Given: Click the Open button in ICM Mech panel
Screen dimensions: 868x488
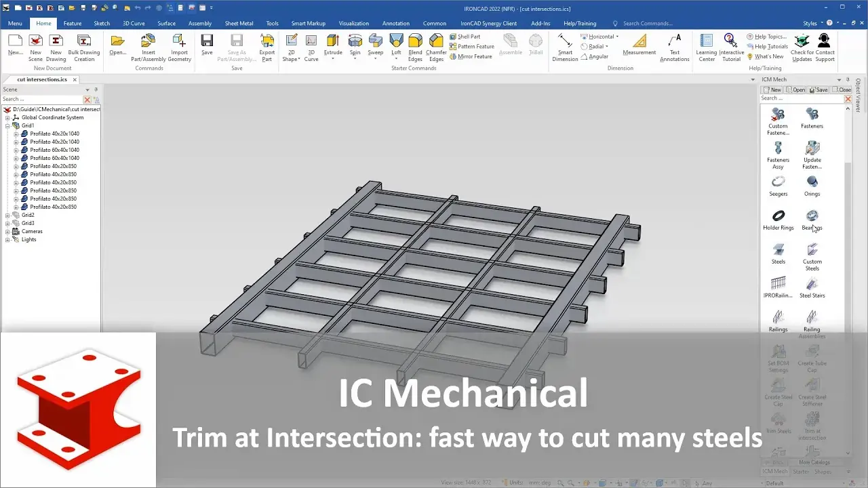Looking at the screenshot, I should click(795, 89).
